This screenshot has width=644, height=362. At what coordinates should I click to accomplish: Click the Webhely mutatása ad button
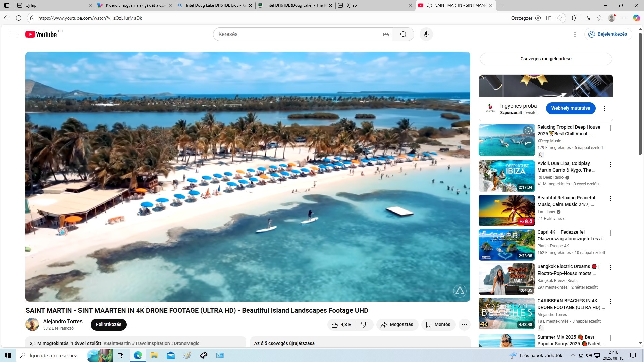(570, 108)
